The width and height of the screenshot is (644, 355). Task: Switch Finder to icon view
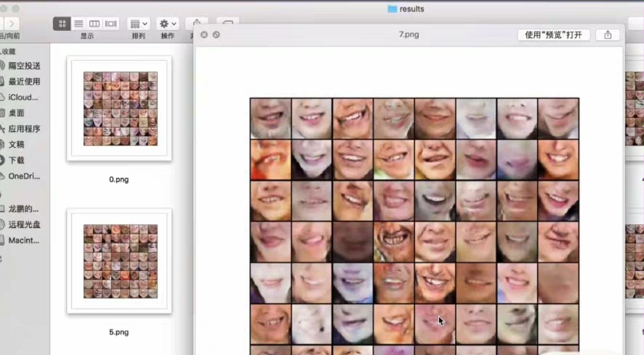(62, 24)
